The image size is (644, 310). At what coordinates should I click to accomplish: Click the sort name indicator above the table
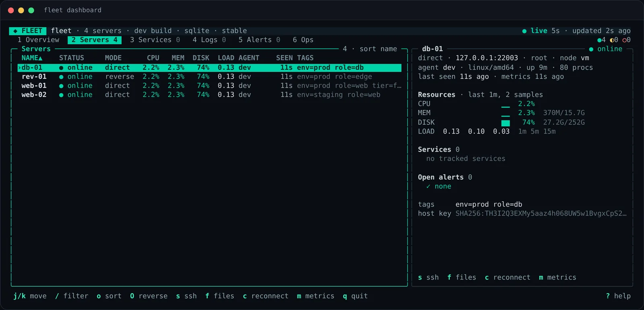tap(378, 49)
